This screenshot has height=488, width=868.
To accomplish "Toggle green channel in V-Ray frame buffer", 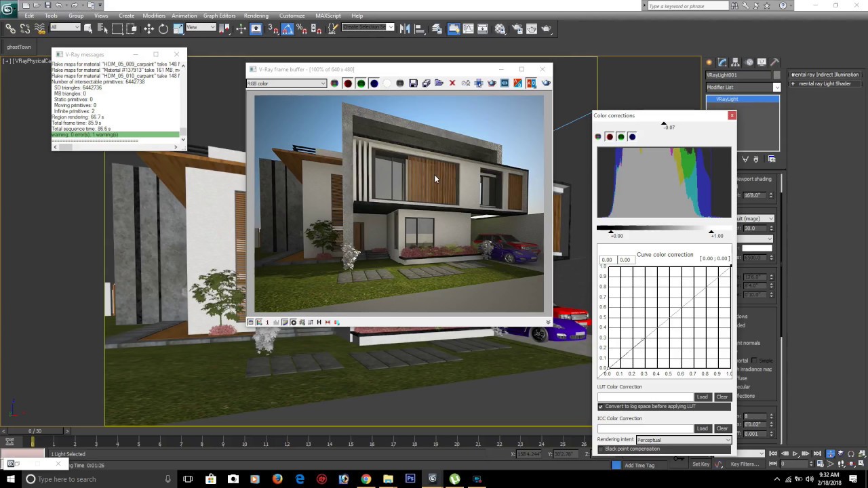I will 361,83.
